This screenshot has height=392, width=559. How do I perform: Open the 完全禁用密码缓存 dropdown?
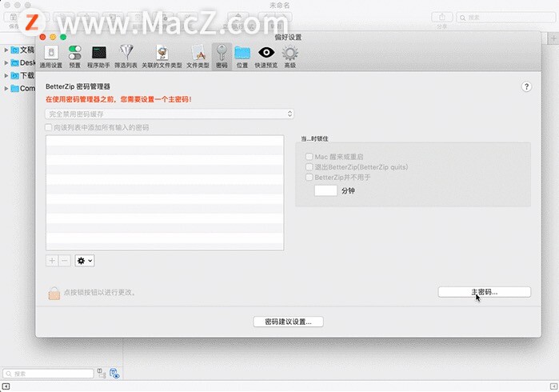coord(170,114)
